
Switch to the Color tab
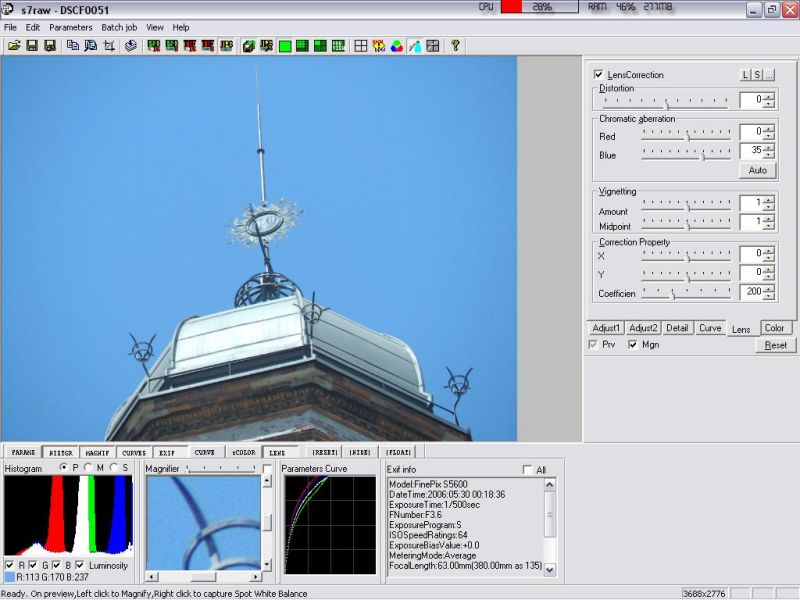click(x=773, y=328)
